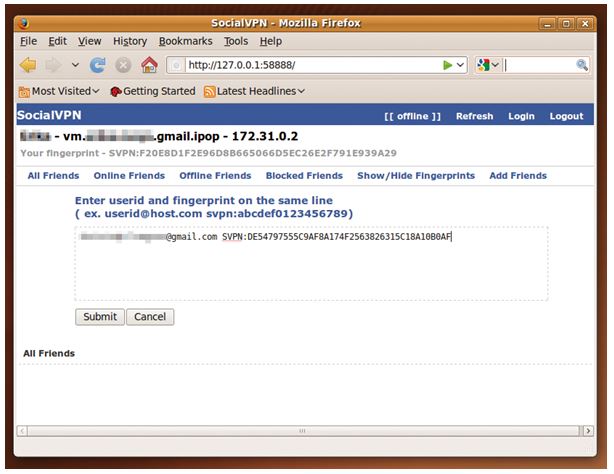
Task: Click the green Go arrow in address bar
Action: coord(447,65)
